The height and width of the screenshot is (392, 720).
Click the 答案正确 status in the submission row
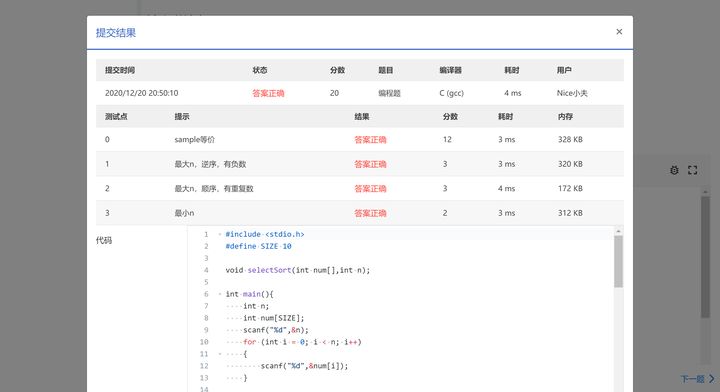pos(268,93)
